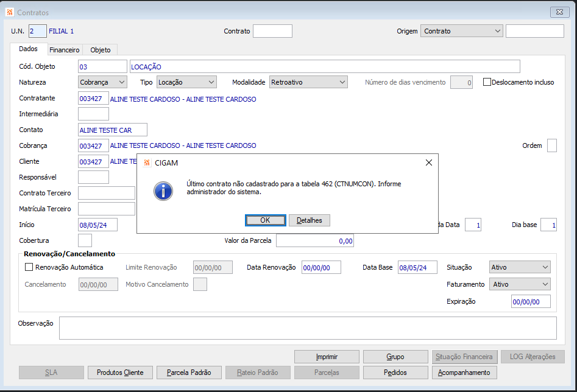
Task: Click the SLA button
Action: click(x=51, y=372)
